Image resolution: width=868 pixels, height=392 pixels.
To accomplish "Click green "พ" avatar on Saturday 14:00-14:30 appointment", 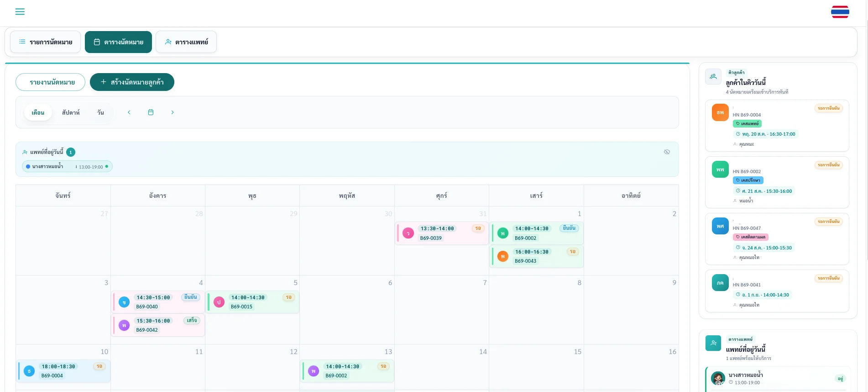I will tap(503, 233).
